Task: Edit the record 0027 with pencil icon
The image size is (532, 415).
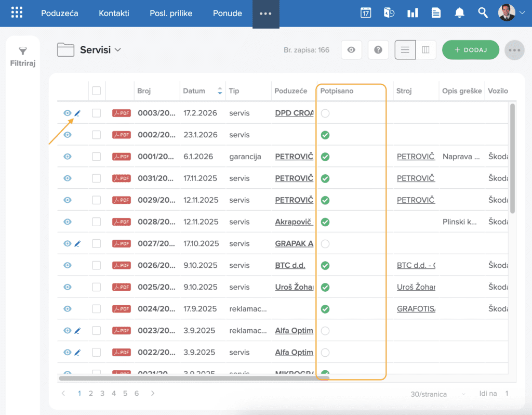Action: pos(77,243)
